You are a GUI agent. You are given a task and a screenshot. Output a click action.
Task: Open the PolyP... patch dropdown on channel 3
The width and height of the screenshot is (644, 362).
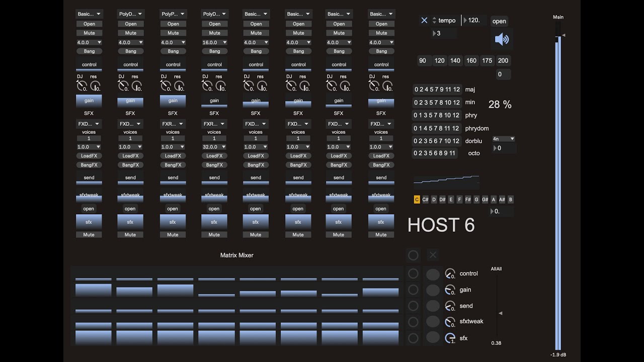click(173, 14)
